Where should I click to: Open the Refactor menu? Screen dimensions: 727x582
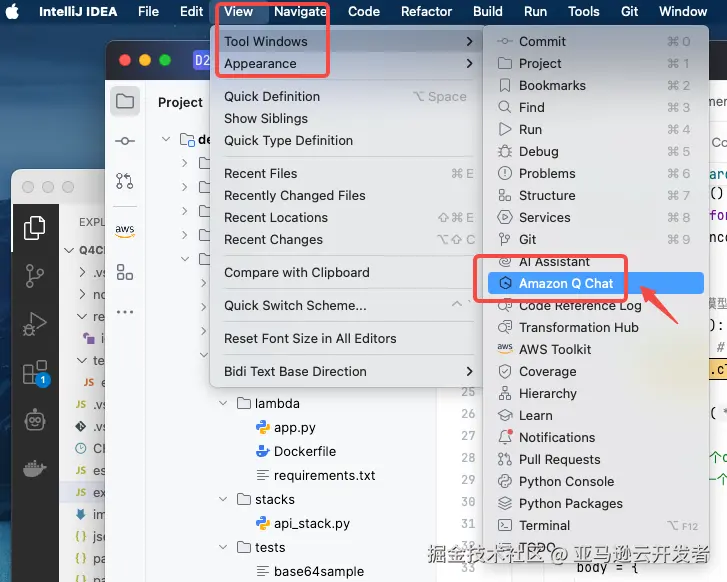pyautogui.click(x=426, y=11)
